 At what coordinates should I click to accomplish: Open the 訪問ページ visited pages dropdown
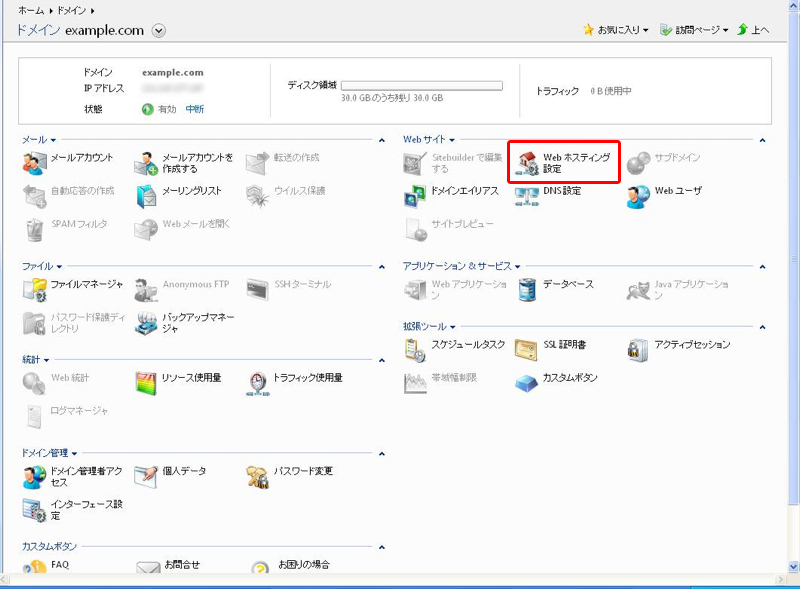point(694,30)
